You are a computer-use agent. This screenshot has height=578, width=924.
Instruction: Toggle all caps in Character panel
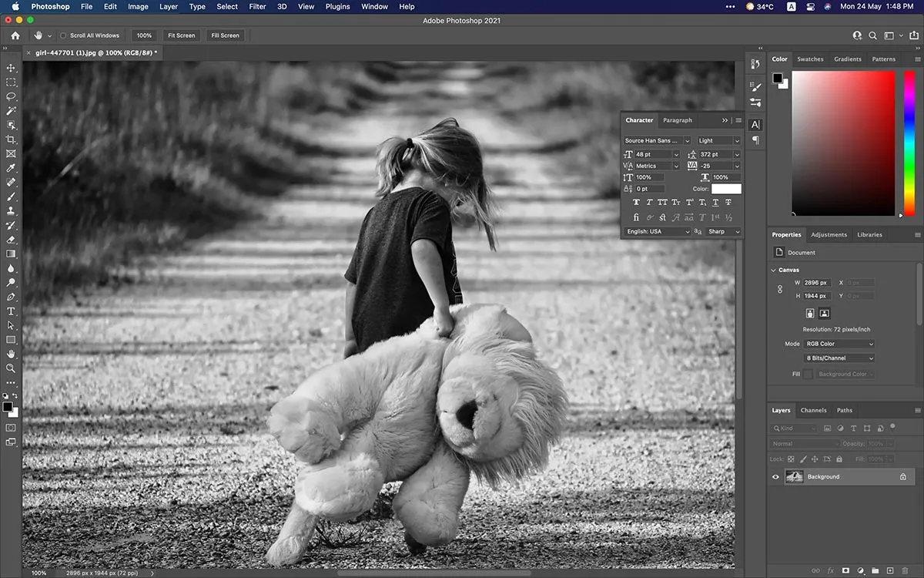pyautogui.click(x=662, y=203)
